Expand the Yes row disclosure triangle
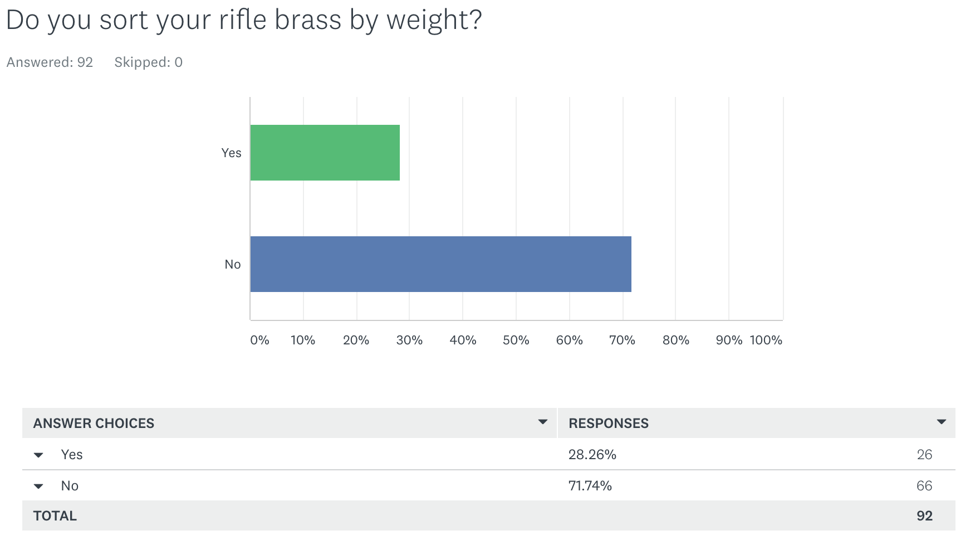 click(38, 455)
